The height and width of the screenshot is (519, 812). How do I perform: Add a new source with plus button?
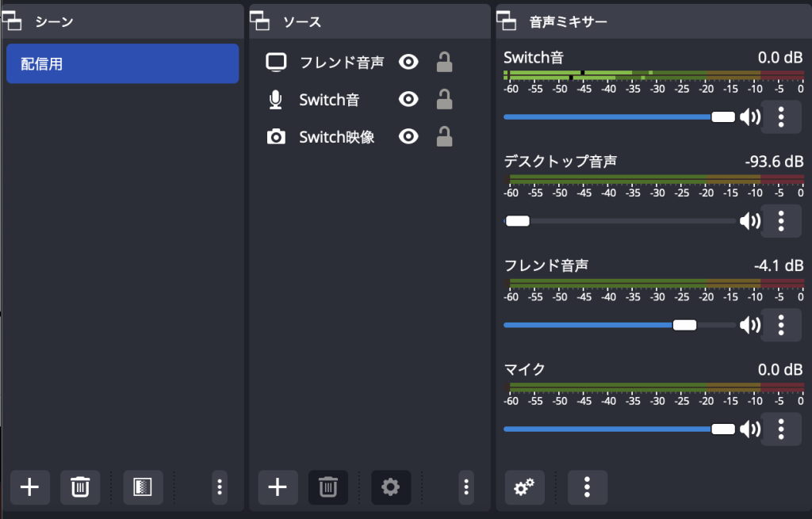[278, 487]
